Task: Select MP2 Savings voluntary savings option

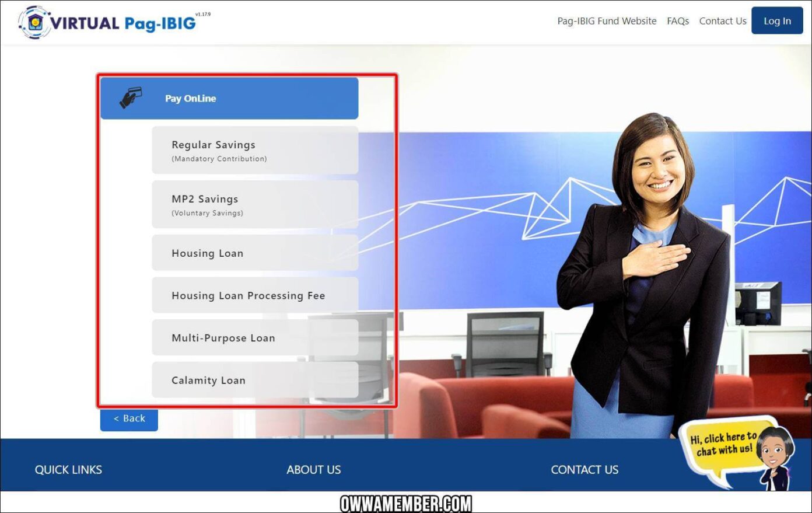Action: (x=255, y=204)
